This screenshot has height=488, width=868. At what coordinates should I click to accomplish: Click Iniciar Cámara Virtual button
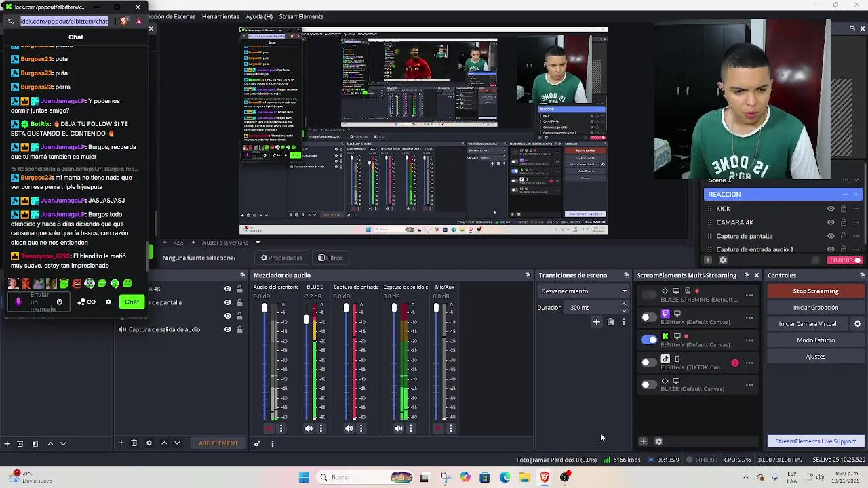(808, 324)
